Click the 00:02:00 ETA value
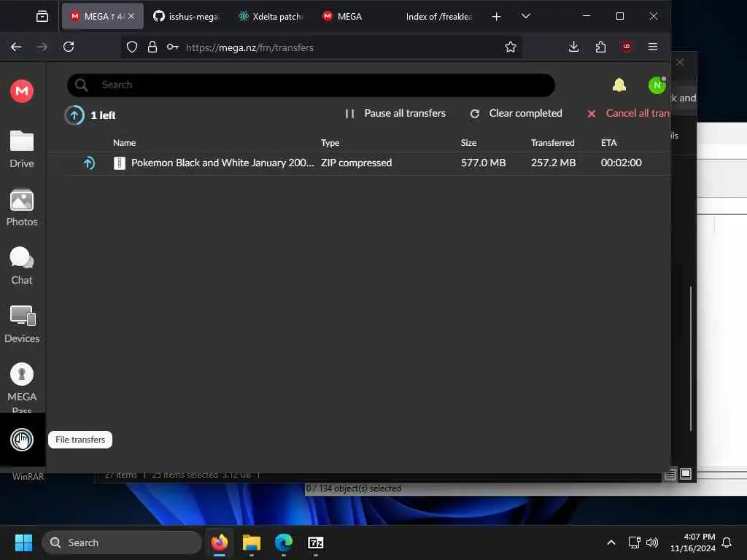 click(622, 163)
